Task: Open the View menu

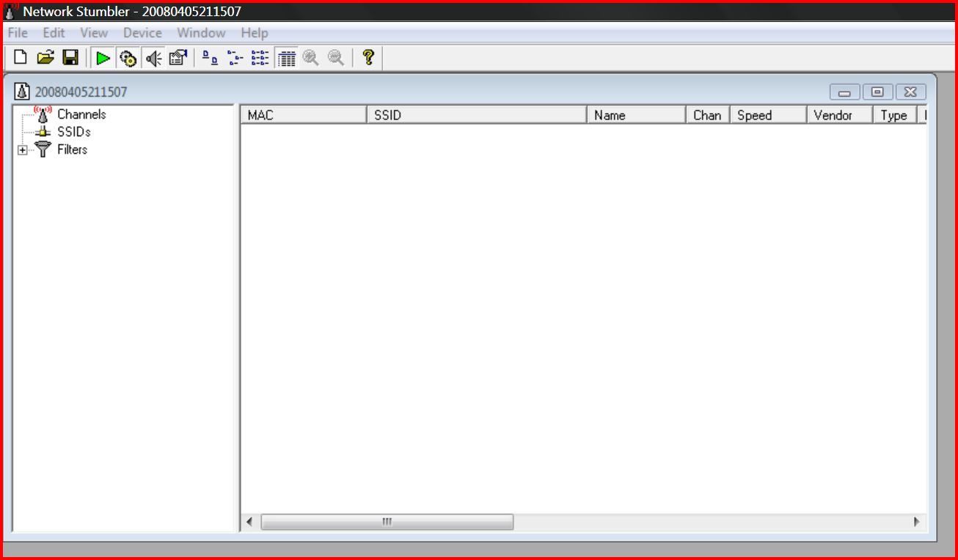Action: pos(94,33)
